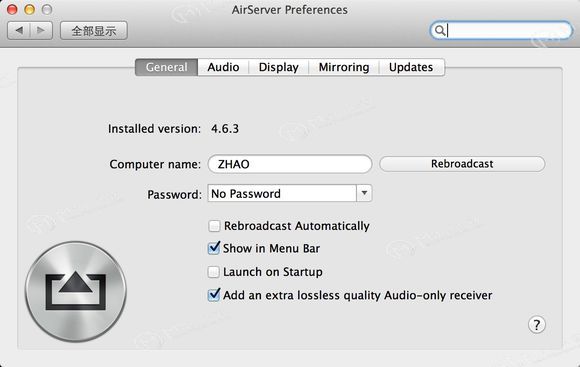Viewport: 580px width, 367px height.
Task: Expand the Password dropdown arrow
Action: click(364, 193)
